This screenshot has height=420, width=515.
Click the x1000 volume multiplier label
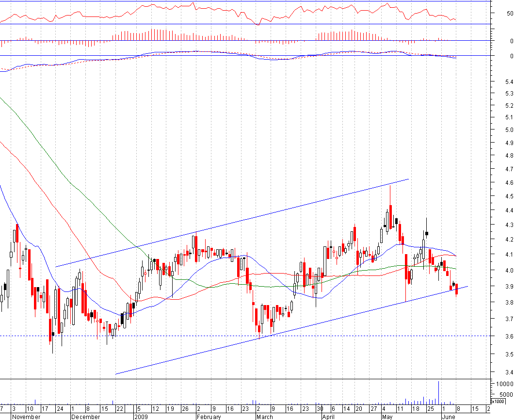point(498,401)
